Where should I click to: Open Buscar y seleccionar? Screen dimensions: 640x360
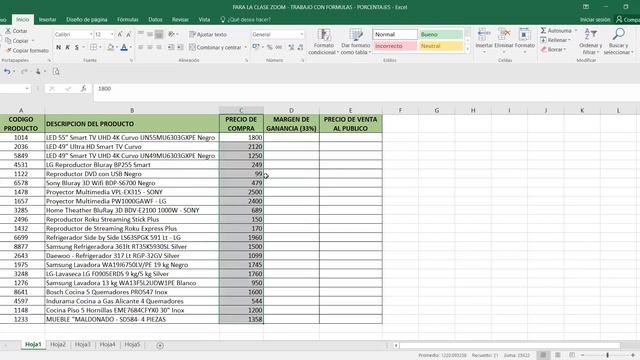click(618, 42)
